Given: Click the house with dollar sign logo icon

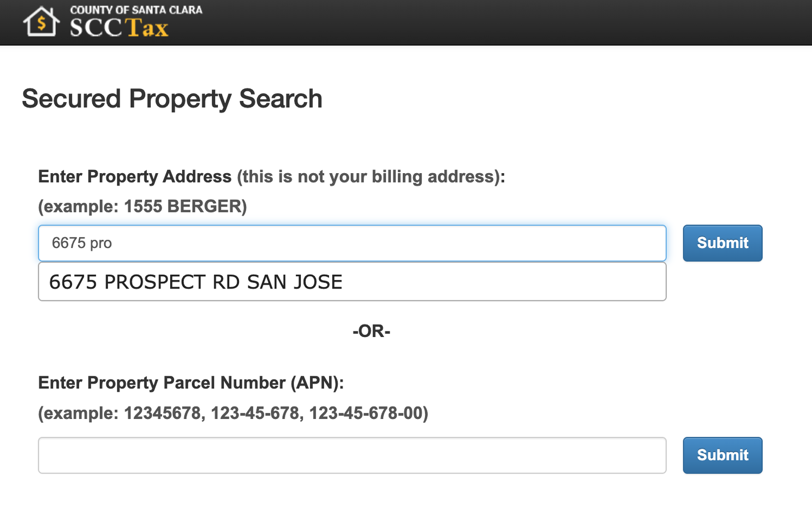Looking at the screenshot, I should click(x=41, y=22).
